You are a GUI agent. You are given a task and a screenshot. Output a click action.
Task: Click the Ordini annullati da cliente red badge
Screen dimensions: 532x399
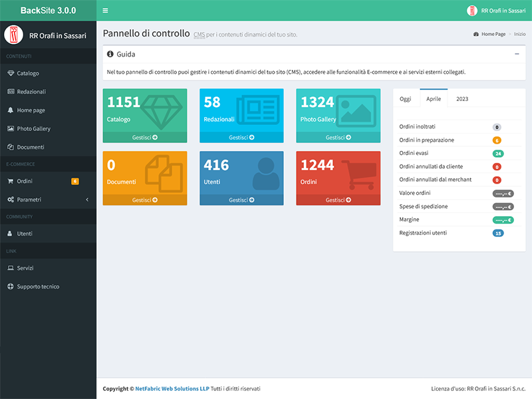[x=497, y=167]
